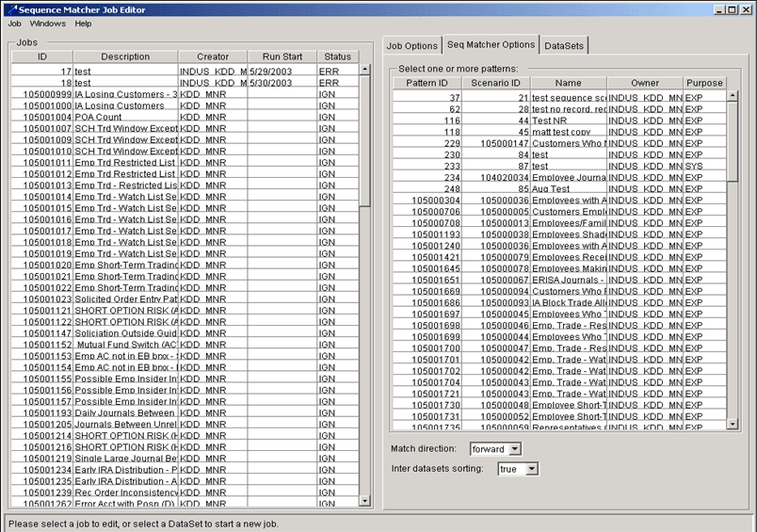
Task: Select the Seq Matcher Options tab
Action: [491, 44]
